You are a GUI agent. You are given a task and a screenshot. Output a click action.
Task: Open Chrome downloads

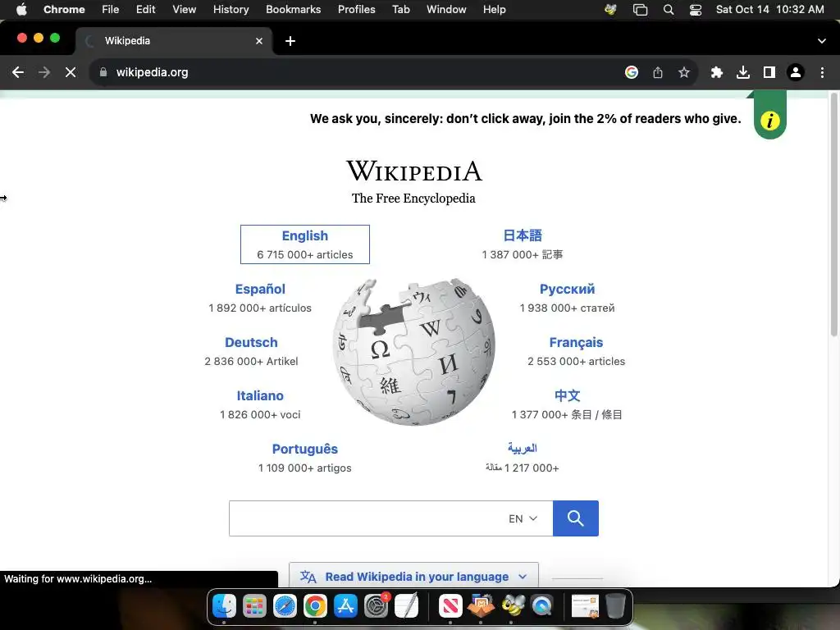tap(743, 72)
